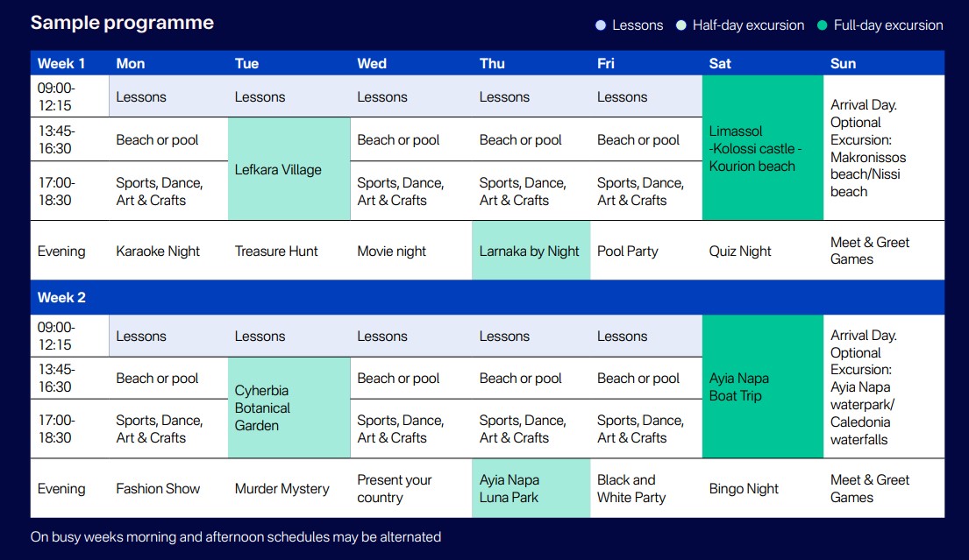This screenshot has height=560, width=969.
Task: Select the Ayia Napa Boat Trip cell
Action: [x=763, y=386]
